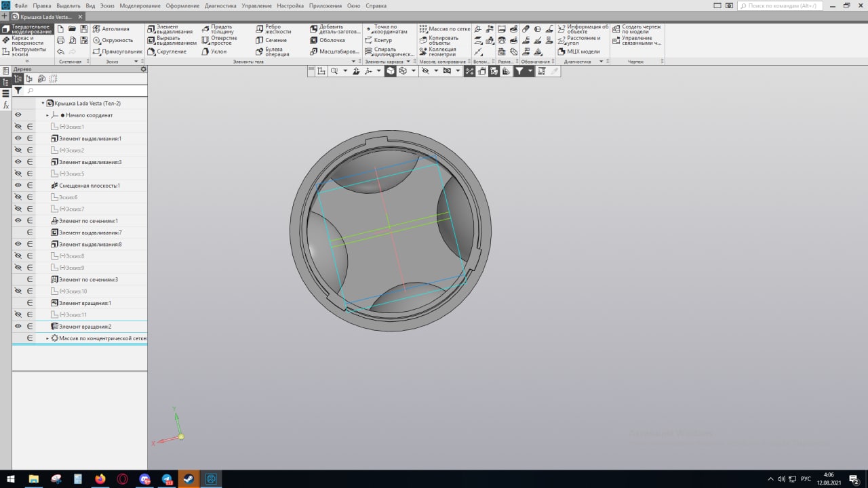868x488 pixels.
Task: Open the Диагностика menu
Action: [220, 5]
